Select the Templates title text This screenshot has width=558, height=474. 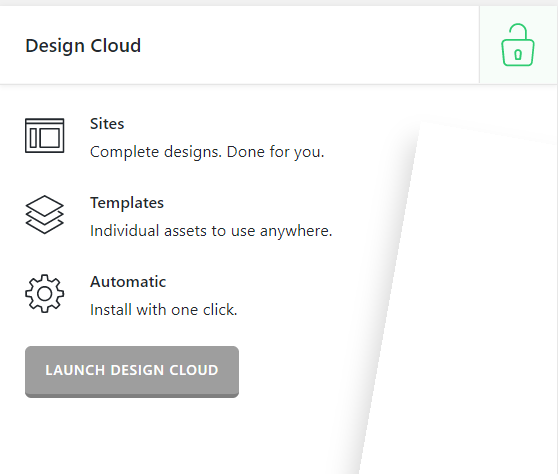pos(127,203)
